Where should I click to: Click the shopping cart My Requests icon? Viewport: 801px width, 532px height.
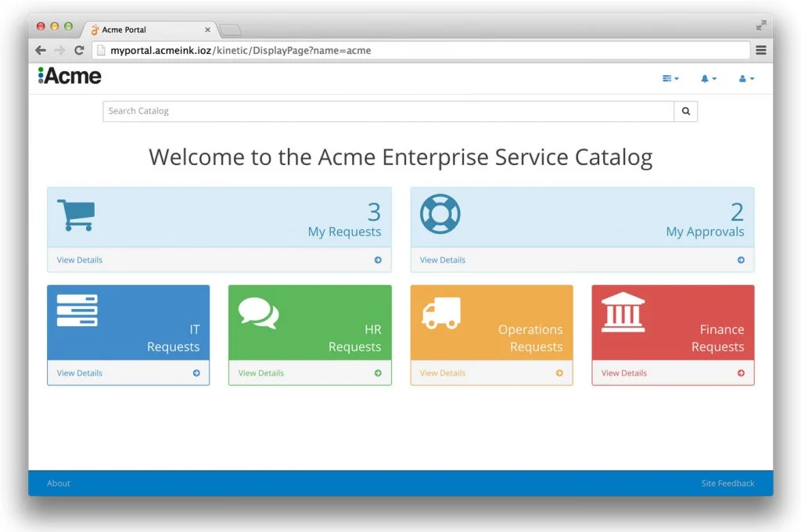click(x=76, y=215)
